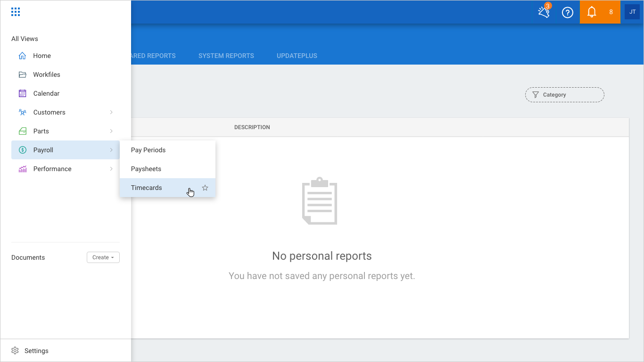Viewport: 644px width, 362px height.
Task: Click the Payroll dollar icon
Action: (22, 150)
